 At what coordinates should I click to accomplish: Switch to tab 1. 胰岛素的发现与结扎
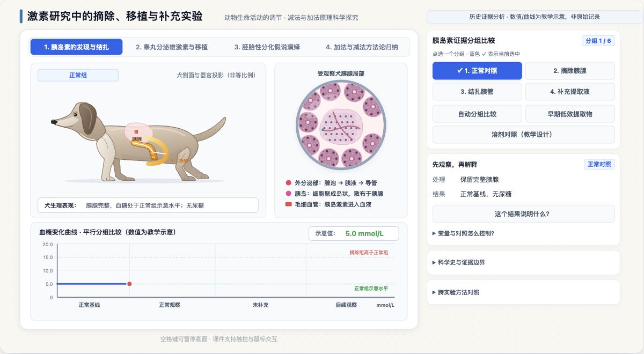(76, 47)
